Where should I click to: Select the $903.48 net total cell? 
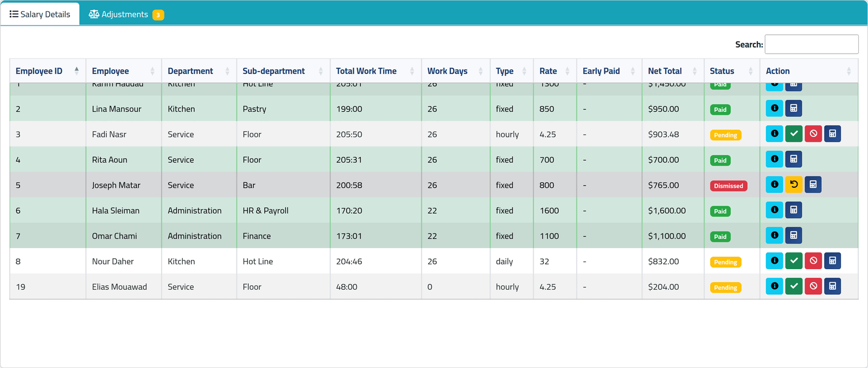pyautogui.click(x=673, y=134)
